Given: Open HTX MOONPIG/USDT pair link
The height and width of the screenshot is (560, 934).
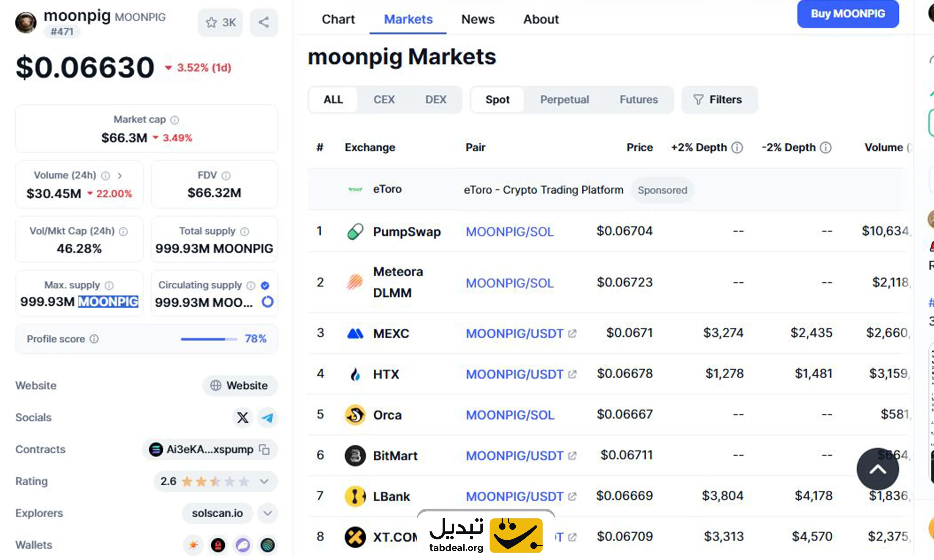Looking at the screenshot, I should click(x=514, y=374).
